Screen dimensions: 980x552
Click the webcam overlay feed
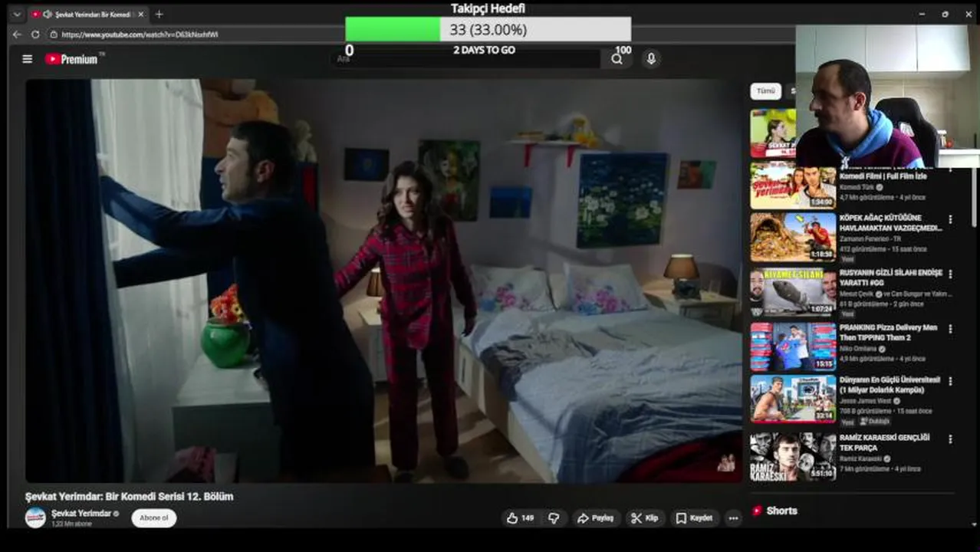[887, 97]
